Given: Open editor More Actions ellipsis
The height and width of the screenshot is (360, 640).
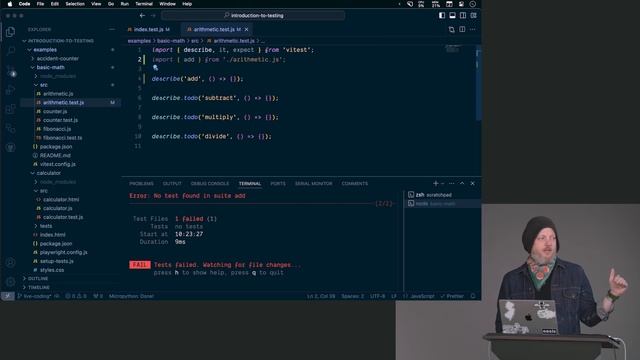Looking at the screenshot, I should click(x=473, y=29).
